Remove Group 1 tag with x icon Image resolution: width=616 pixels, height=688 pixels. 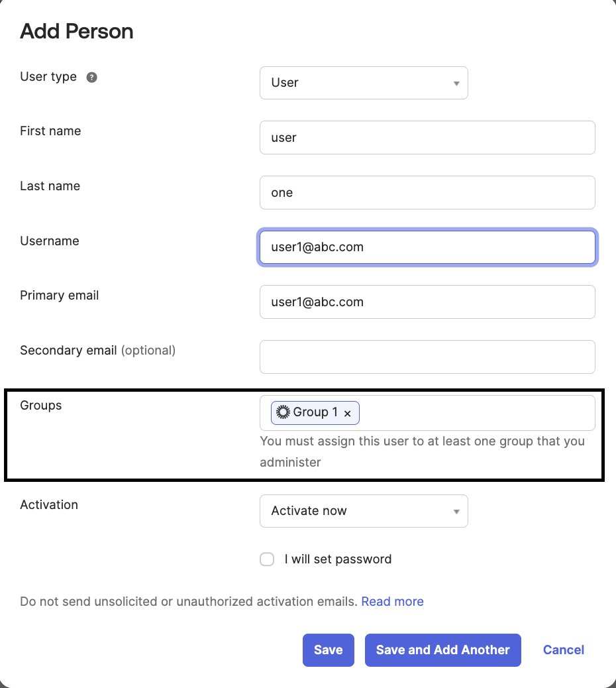pos(347,414)
